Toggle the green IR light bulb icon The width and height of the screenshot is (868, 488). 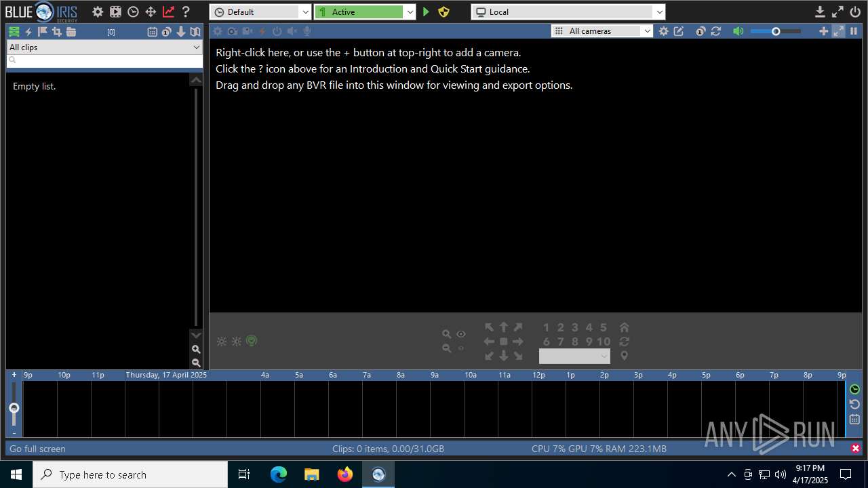click(x=252, y=341)
